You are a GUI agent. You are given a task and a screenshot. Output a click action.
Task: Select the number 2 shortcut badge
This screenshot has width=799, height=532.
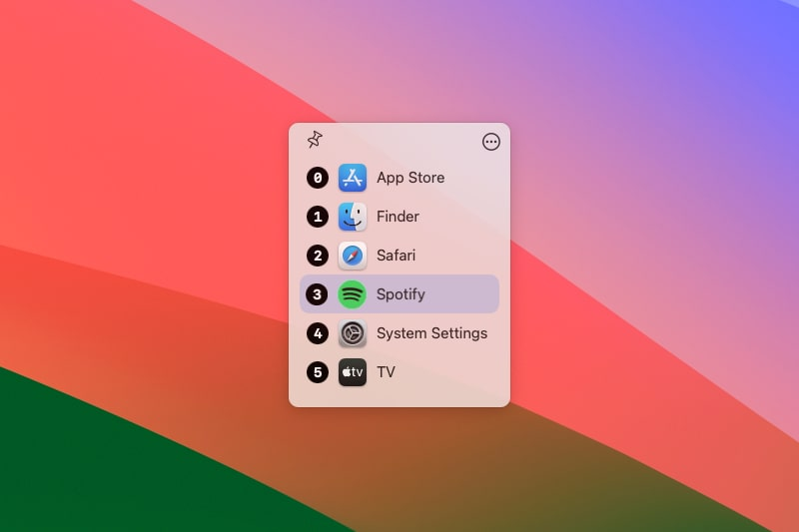tap(318, 256)
